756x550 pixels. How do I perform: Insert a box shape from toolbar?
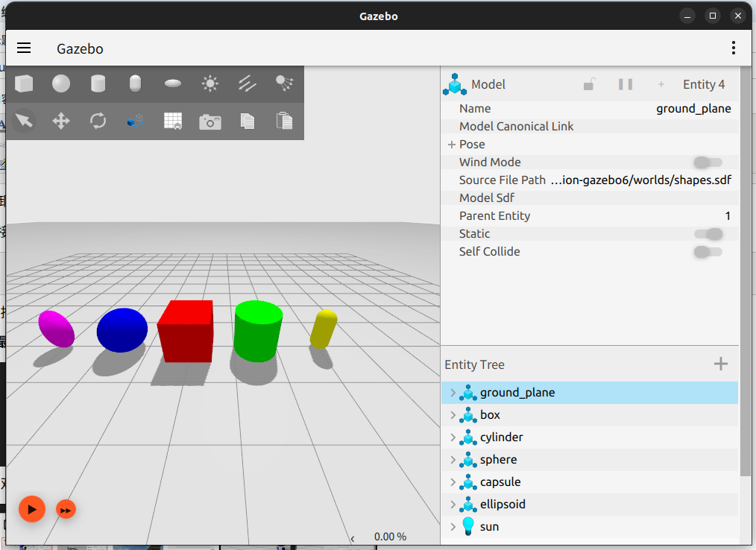(x=24, y=83)
